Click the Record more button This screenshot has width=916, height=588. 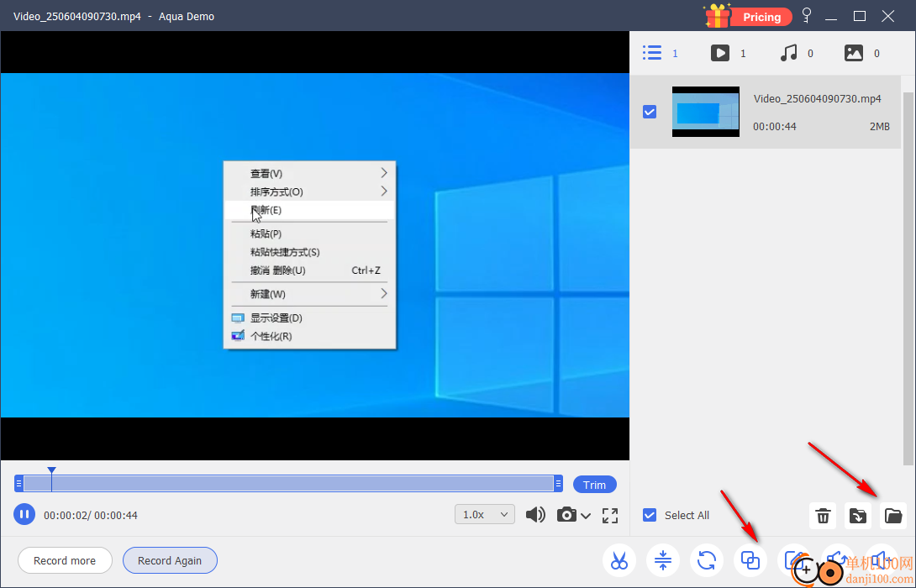coord(65,560)
